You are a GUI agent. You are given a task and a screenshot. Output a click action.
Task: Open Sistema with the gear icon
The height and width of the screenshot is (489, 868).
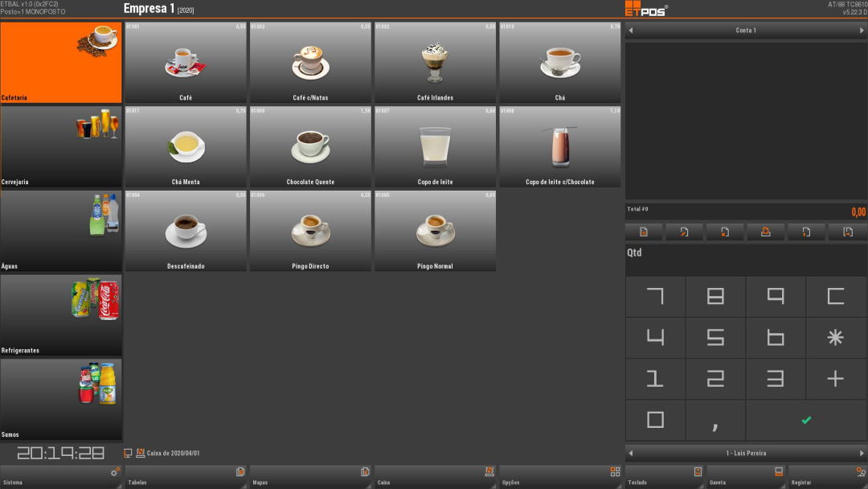61,477
